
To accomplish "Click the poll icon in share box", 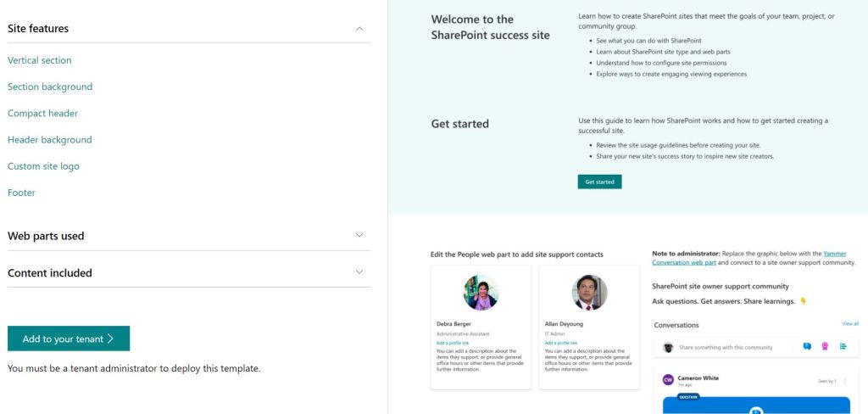I will coord(843,346).
